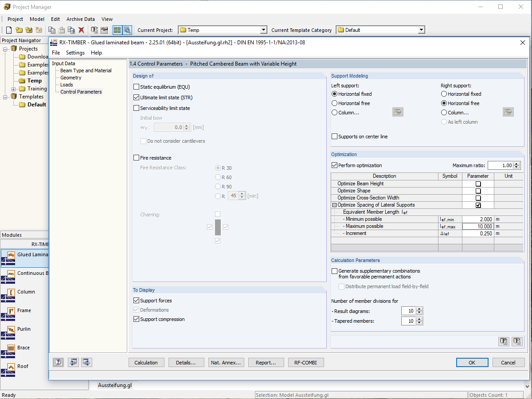Open left support Column settings via its icon
The width and height of the screenshot is (532, 399).
[x=398, y=112]
